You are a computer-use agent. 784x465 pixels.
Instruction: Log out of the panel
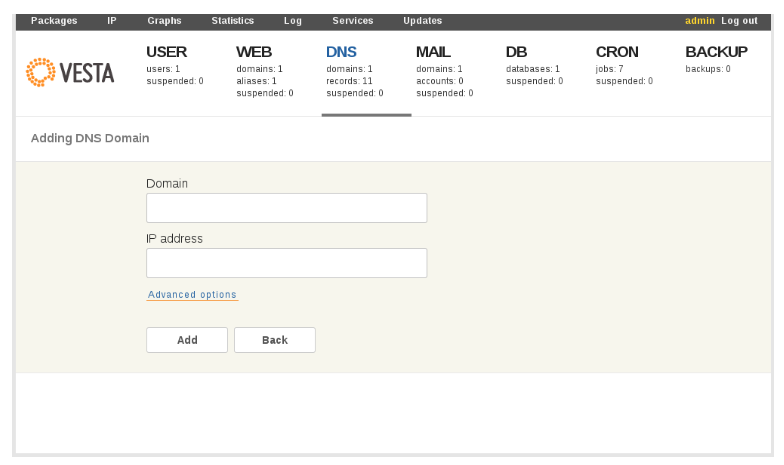[739, 21]
